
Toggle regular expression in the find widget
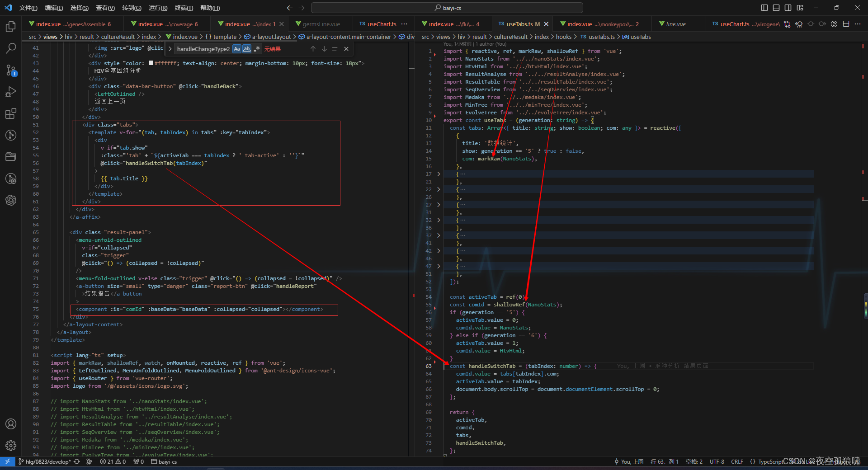coord(257,49)
